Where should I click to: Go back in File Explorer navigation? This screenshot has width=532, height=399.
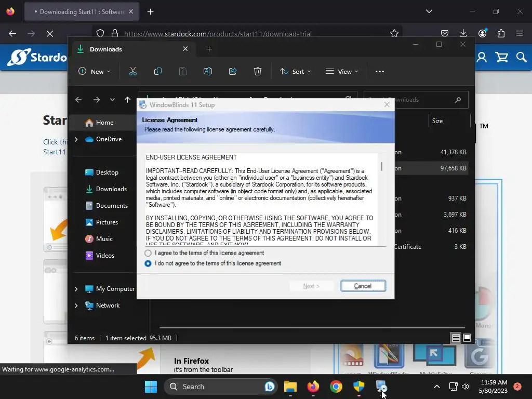pyautogui.click(x=78, y=100)
